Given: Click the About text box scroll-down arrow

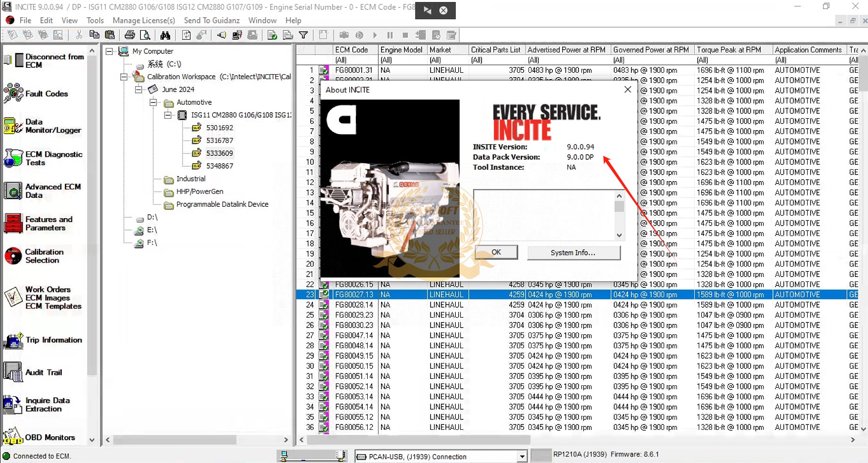Looking at the screenshot, I should pyautogui.click(x=619, y=235).
